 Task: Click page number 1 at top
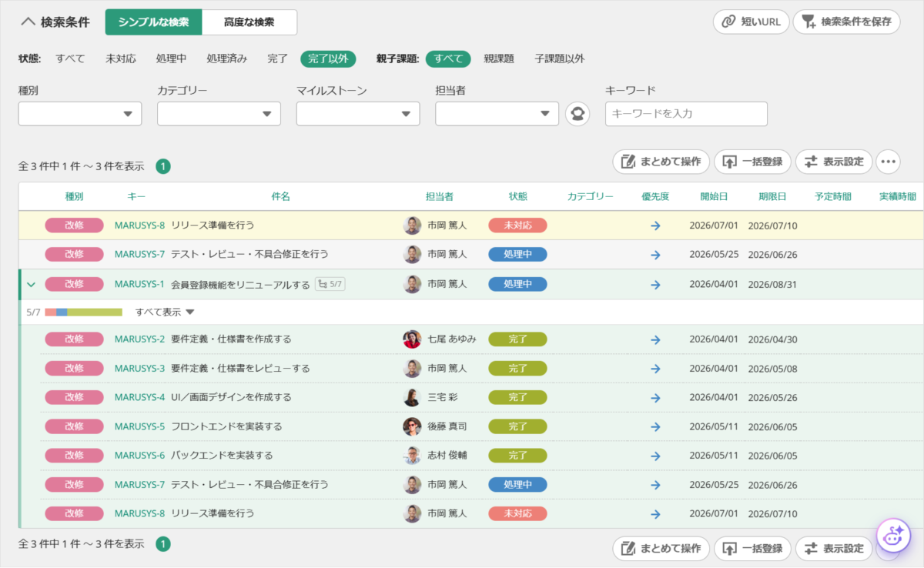coord(163,166)
